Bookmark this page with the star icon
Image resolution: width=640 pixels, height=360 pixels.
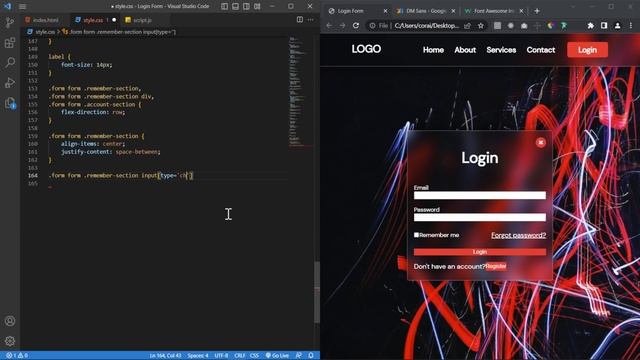click(481, 26)
